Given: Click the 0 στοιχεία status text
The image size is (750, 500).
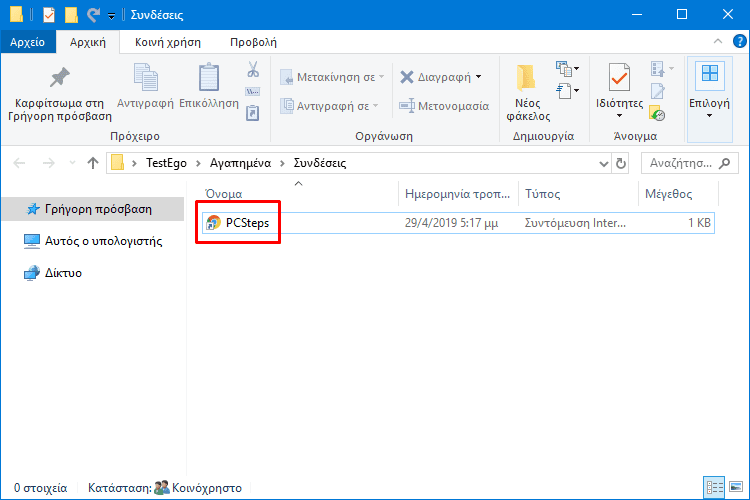Looking at the screenshot, I should click(x=41, y=488).
